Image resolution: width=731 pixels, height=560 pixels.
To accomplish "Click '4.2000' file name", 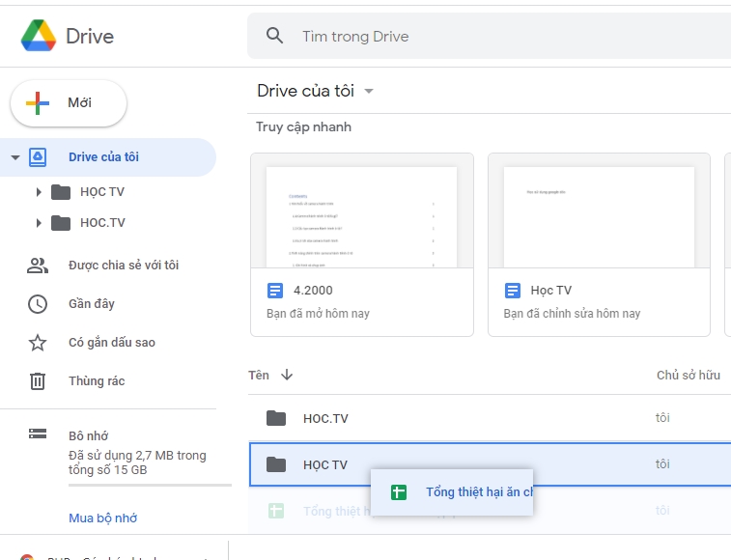I will click(313, 291).
